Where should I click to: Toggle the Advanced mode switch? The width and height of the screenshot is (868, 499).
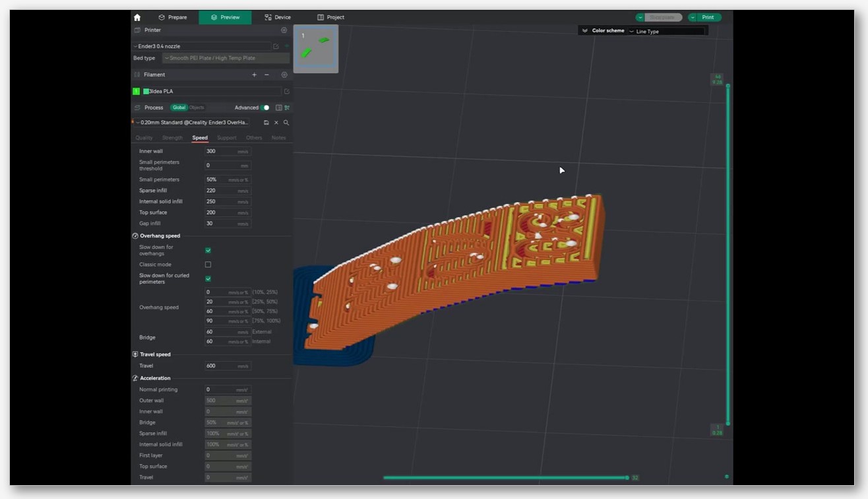[x=264, y=108]
